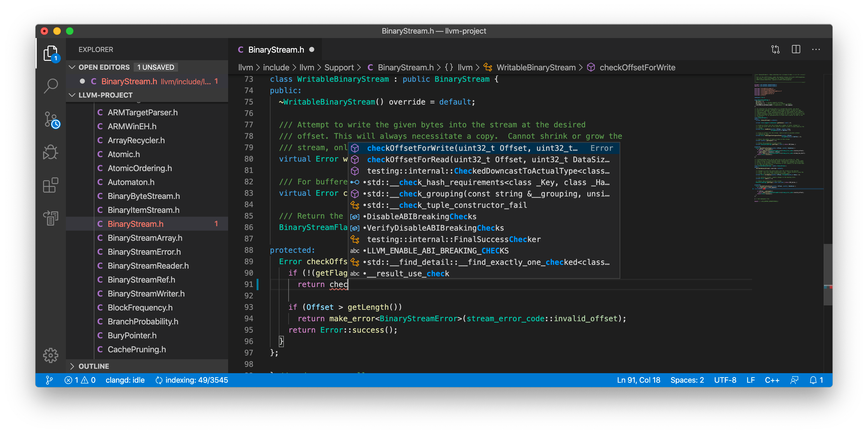Select checkOffsetForRead from the completion popup
Screen dimensions: 868x434
tap(472, 159)
